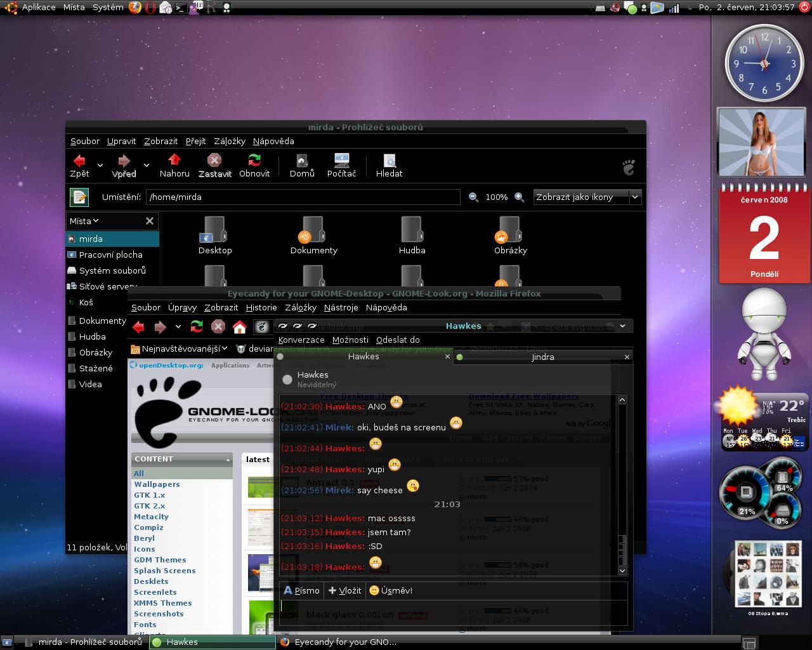Click Úsměv! smiley button in chat
The image size is (812, 650).
tap(391, 590)
